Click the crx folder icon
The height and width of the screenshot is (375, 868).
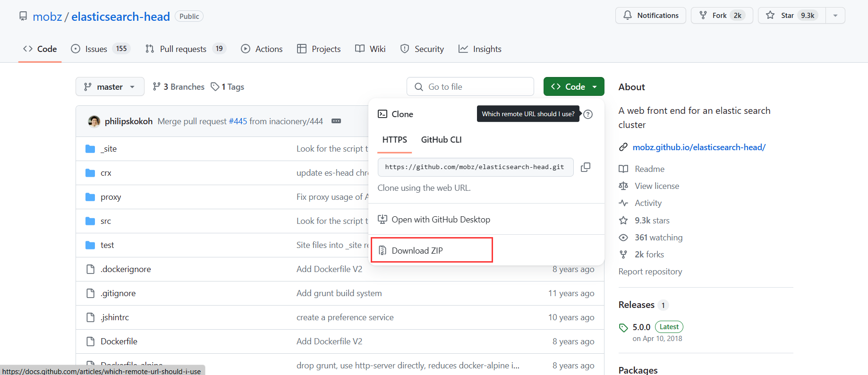pos(90,173)
